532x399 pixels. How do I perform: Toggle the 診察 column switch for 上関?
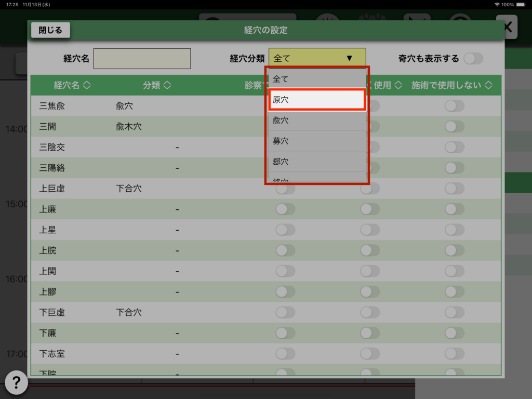285,271
